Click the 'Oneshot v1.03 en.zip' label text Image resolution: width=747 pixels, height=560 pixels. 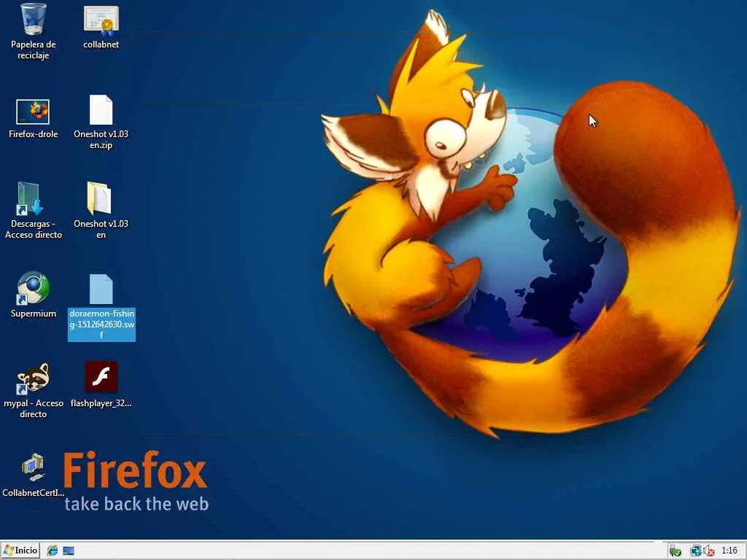click(x=101, y=139)
